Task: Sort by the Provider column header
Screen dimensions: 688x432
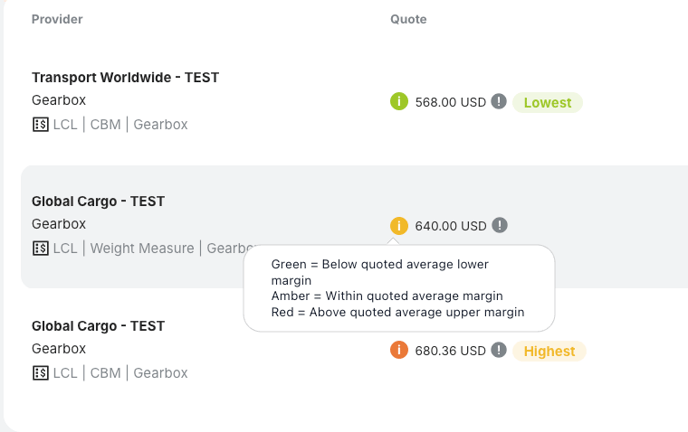Action: click(x=57, y=19)
